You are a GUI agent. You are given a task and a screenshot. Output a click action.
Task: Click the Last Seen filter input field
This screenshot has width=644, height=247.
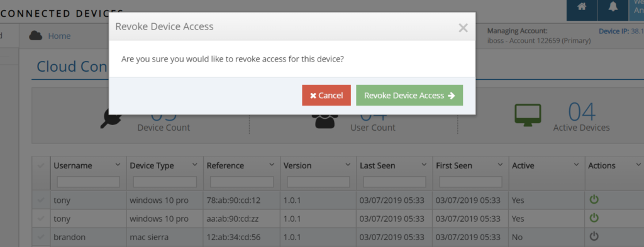point(394,182)
